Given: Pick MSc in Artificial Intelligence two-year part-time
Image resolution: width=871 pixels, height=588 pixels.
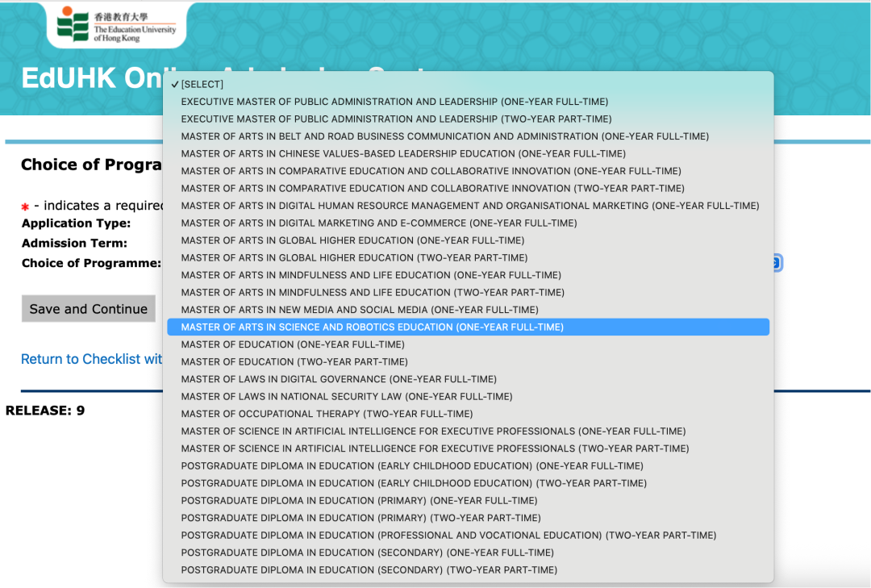Looking at the screenshot, I should coord(435,448).
